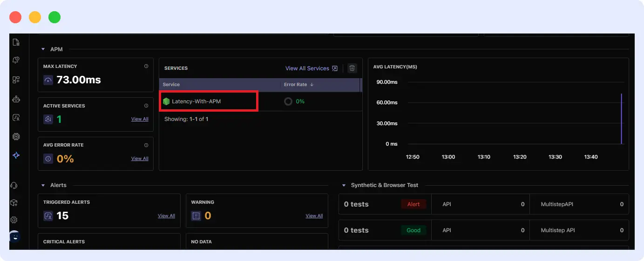Click the trash icon in Services panel

(353, 68)
